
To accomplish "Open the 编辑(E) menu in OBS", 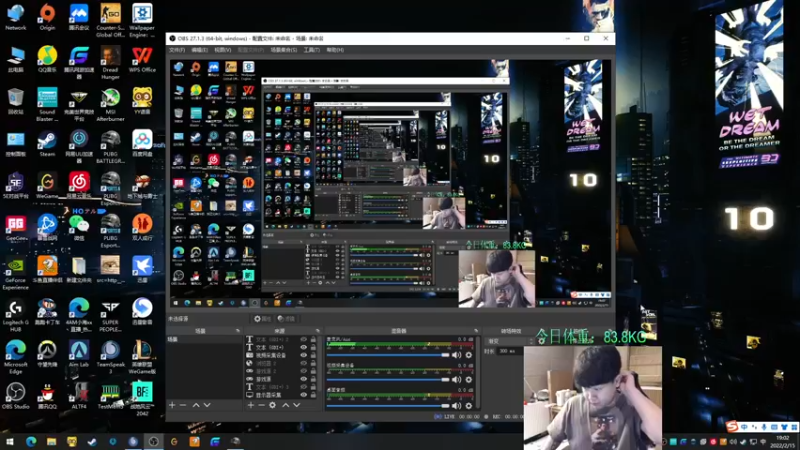I will pos(199,50).
